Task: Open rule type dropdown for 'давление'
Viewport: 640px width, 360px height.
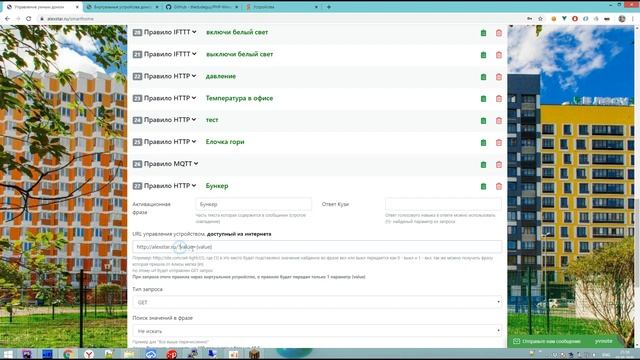Action: tap(170, 76)
